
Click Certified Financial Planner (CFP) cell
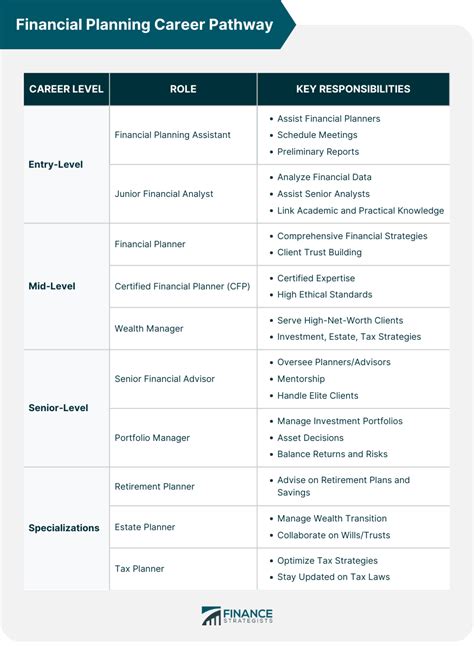182,286
